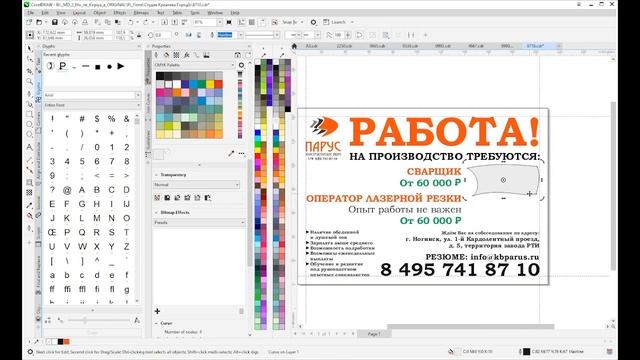Select the Pick tool in the toolbox
Screen dimensions: 640x360
tap(29, 49)
